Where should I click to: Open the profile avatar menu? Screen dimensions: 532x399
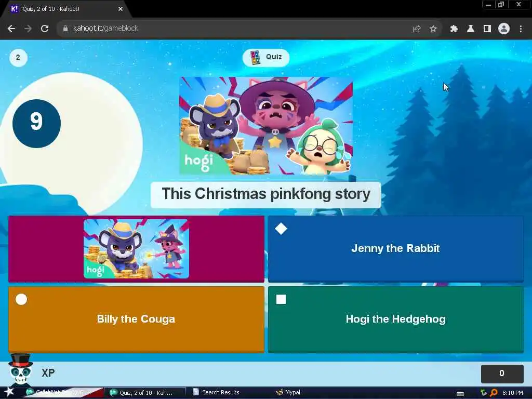(504, 29)
